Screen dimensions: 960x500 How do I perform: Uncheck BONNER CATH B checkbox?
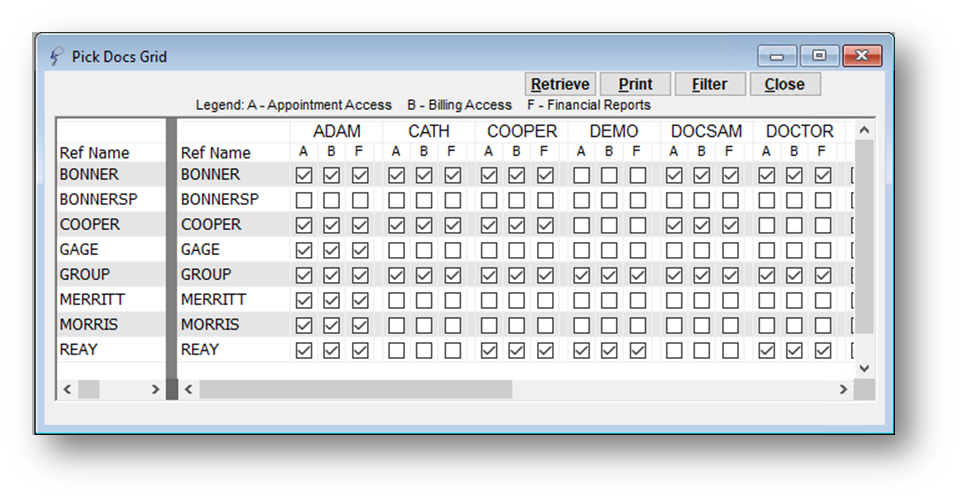[x=424, y=176]
